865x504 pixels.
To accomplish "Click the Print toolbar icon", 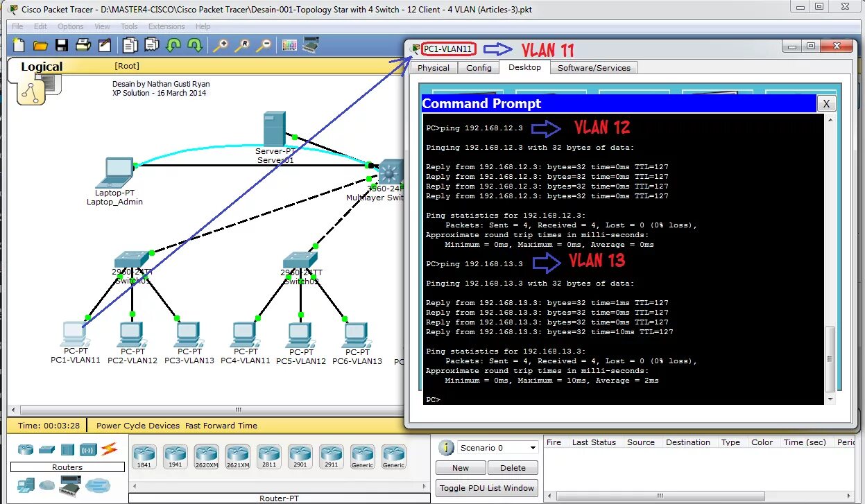I will [x=83, y=46].
